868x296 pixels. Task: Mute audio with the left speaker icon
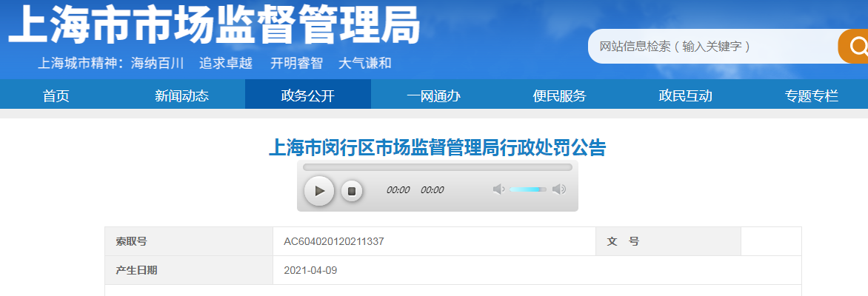pos(498,189)
